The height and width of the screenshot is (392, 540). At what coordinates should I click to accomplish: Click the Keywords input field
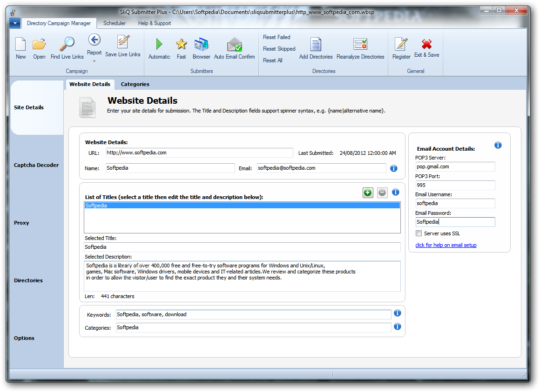253,315
